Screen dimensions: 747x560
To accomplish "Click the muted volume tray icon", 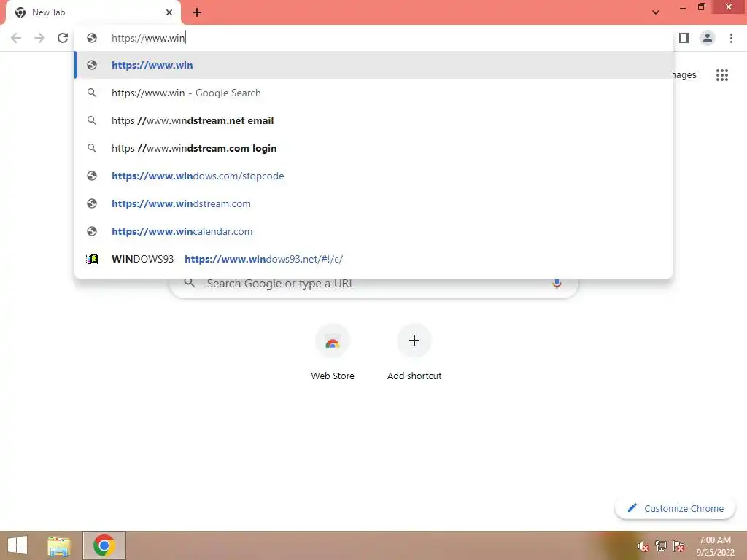I will [x=643, y=546].
